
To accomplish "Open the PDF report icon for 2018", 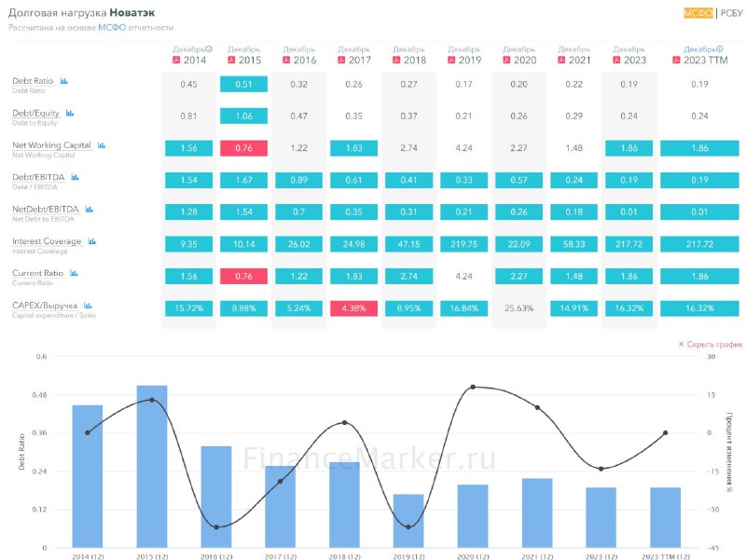I will 396,60.
